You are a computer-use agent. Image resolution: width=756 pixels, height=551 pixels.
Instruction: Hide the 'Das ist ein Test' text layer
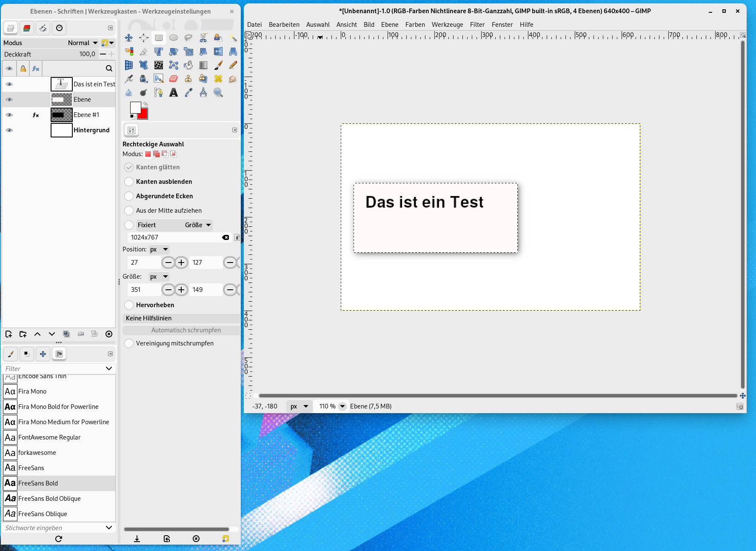tap(9, 84)
